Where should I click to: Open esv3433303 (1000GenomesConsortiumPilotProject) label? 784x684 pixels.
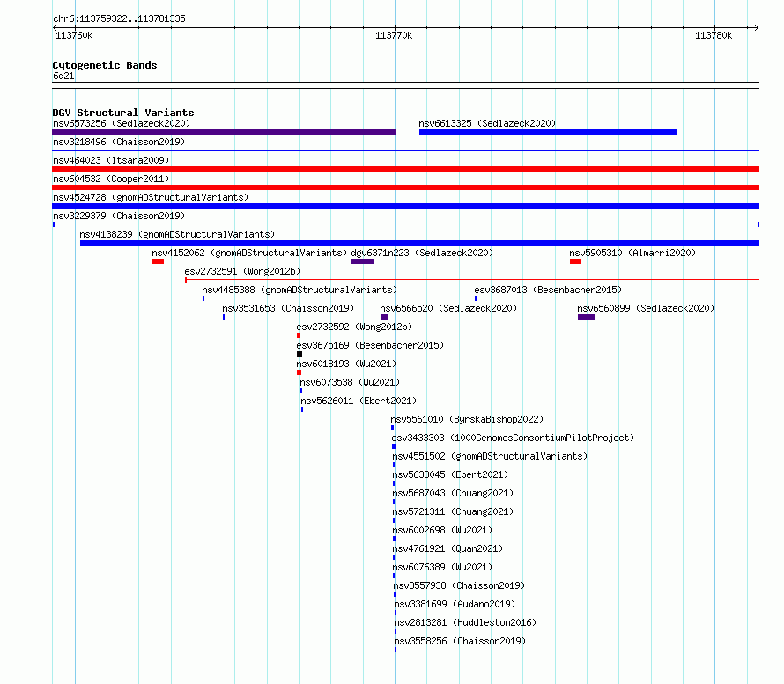tap(513, 438)
